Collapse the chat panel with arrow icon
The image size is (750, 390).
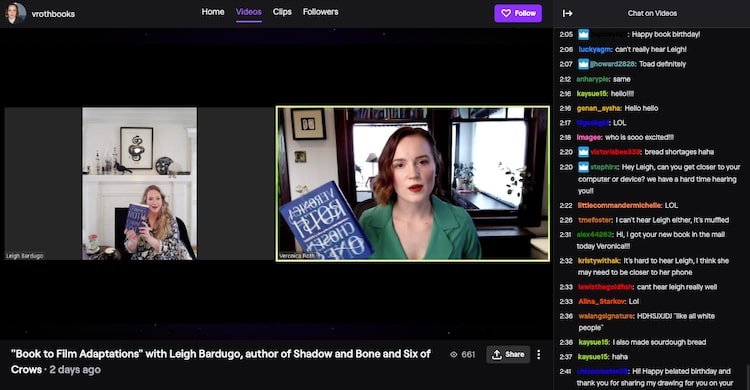pyautogui.click(x=567, y=13)
